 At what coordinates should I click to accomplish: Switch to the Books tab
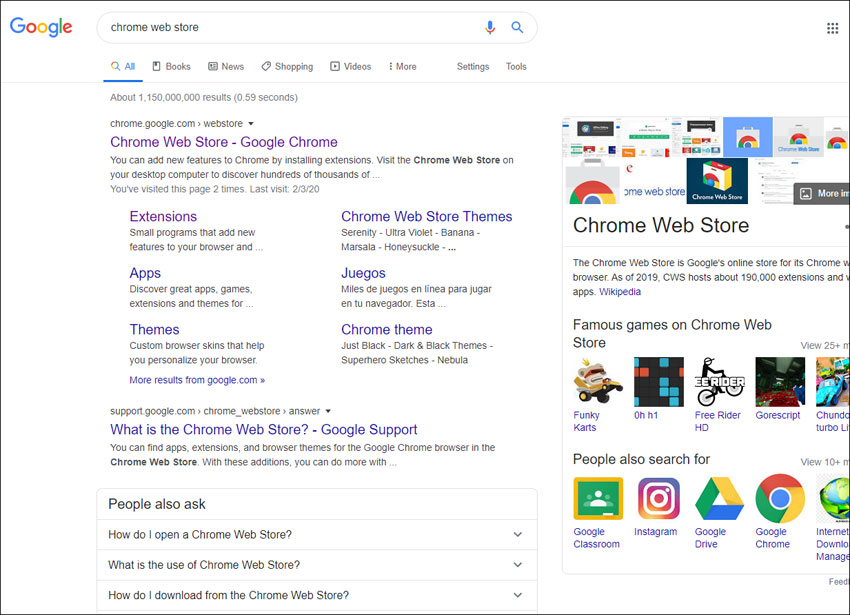click(171, 67)
